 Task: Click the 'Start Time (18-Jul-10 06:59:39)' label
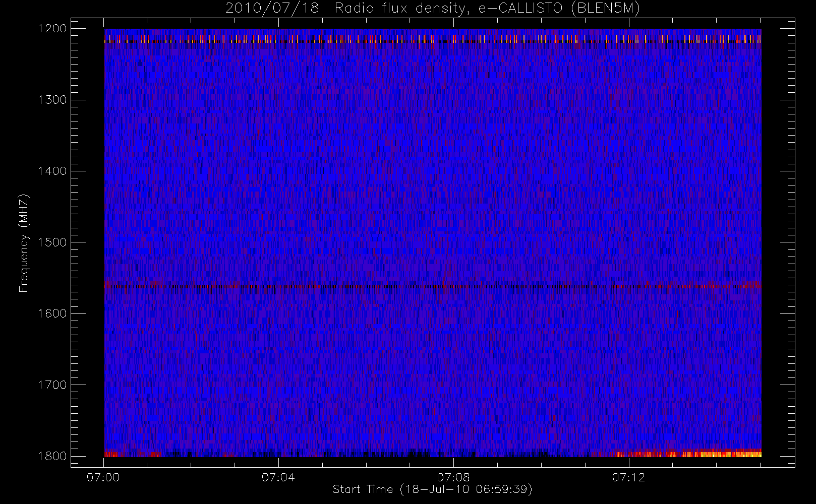tap(433, 489)
